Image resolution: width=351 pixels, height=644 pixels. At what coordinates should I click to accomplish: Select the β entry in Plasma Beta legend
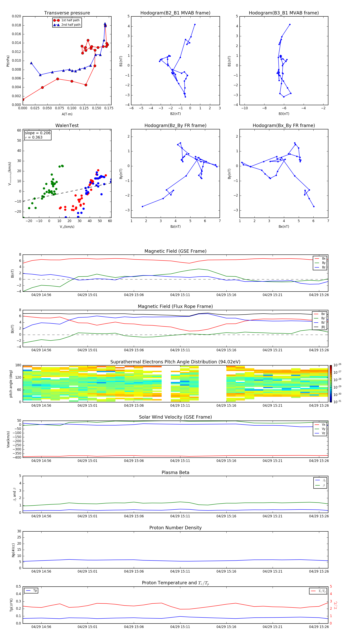pos(321,485)
